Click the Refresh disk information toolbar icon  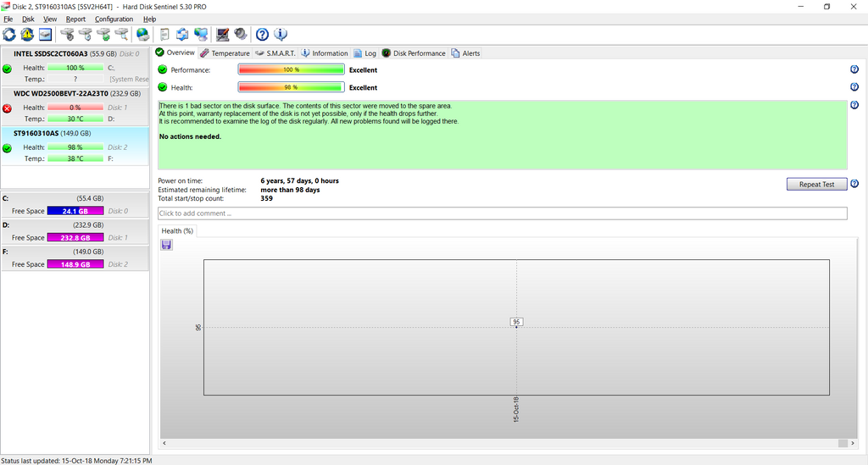pyautogui.click(x=9, y=34)
